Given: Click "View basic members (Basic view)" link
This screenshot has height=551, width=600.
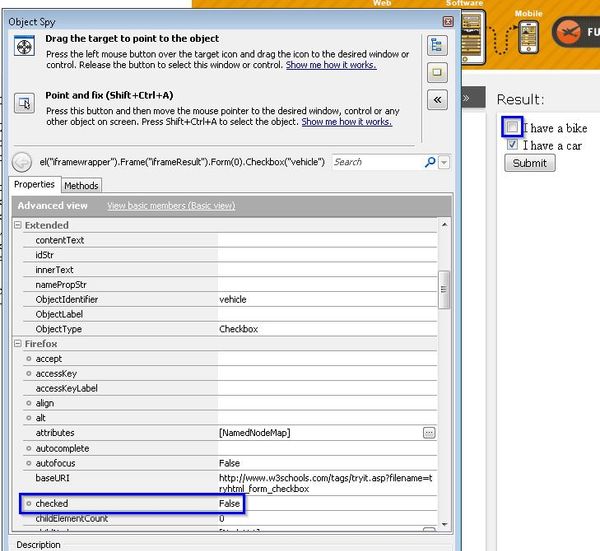Looking at the screenshot, I should tap(171, 206).
